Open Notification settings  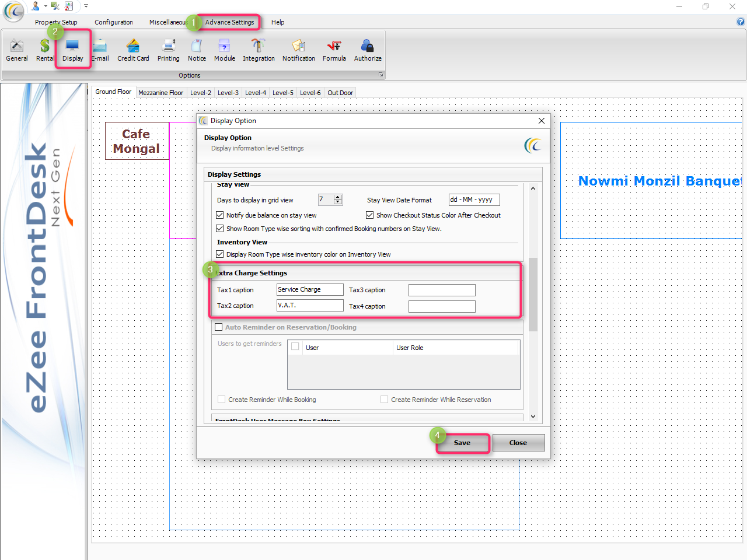point(299,50)
